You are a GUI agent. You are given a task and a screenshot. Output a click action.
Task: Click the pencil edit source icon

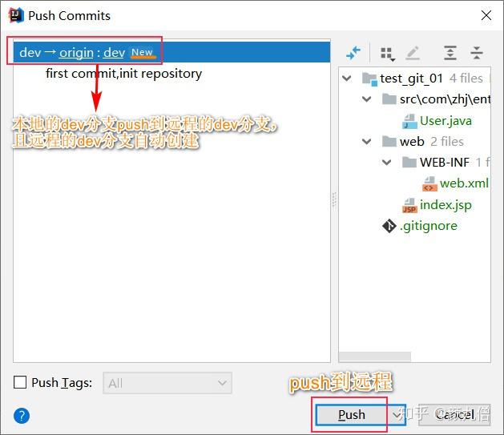coord(413,53)
